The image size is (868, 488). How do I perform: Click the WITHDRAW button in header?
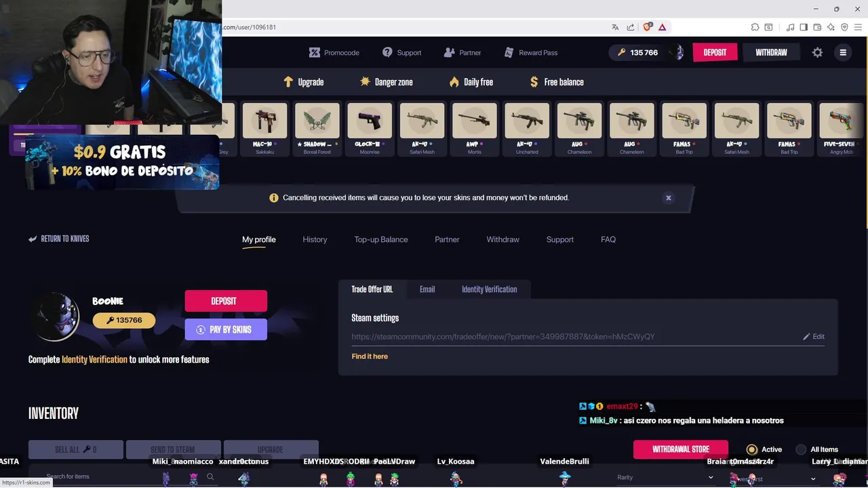(771, 52)
